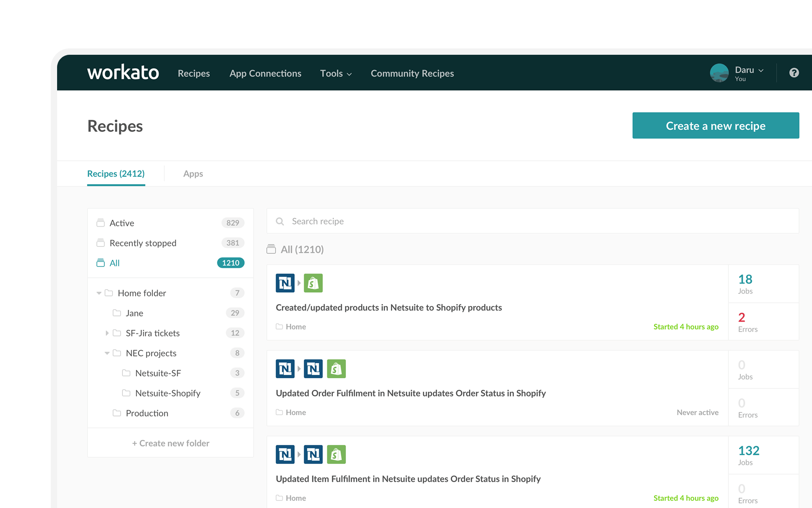Click the Workato logo
Viewport: 812px width, 508px height.
(x=123, y=73)
